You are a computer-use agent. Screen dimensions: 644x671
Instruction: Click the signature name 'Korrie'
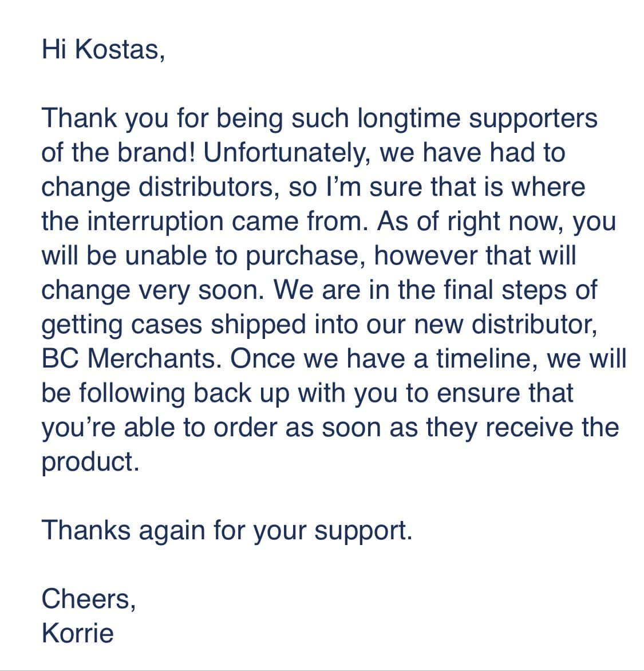tap(78, 633)
